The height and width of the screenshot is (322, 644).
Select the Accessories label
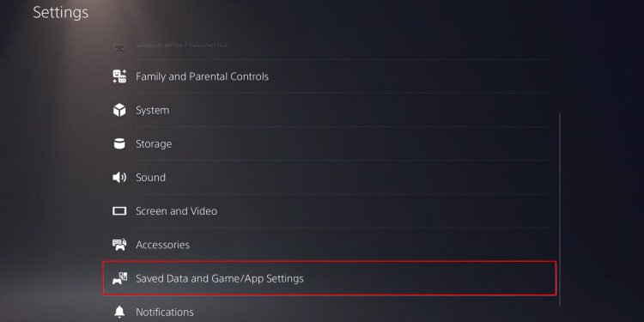[162, 245]
